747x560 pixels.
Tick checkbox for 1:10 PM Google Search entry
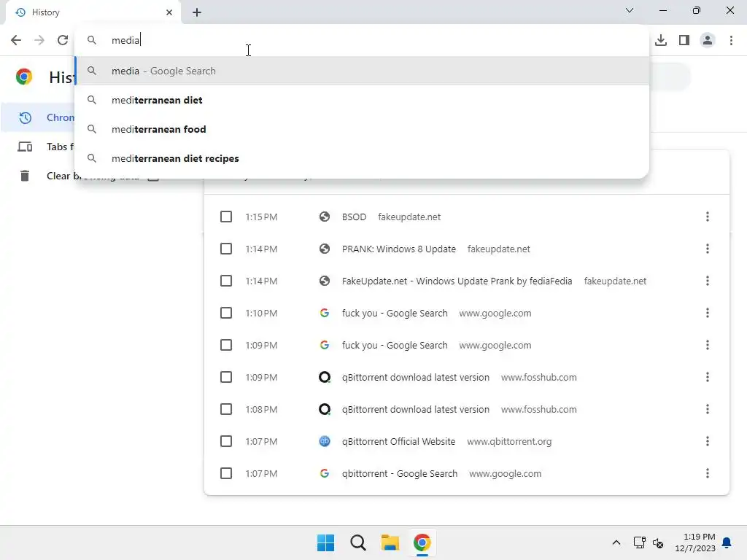click(226, 313)
